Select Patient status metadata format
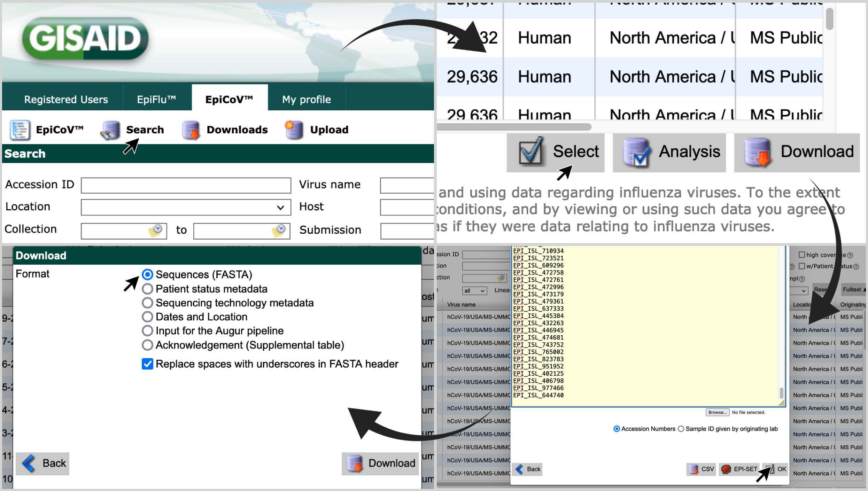The height and width of the screenshot is (491, 868). click(147, 289)
